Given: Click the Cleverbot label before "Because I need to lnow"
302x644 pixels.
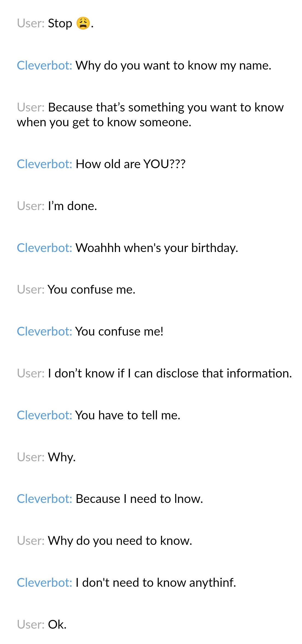Looking at the screenshot, I should (x=44, y=499).
